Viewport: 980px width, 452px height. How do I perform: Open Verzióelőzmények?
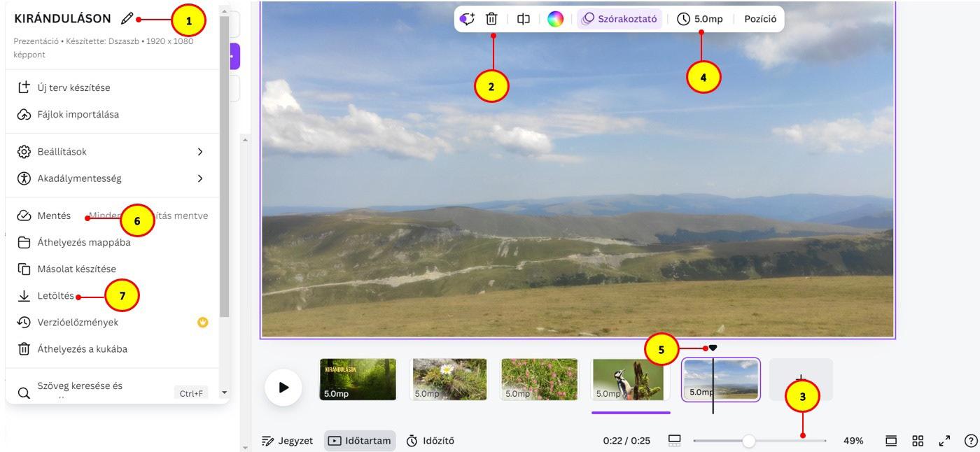(x=113, y=323)
